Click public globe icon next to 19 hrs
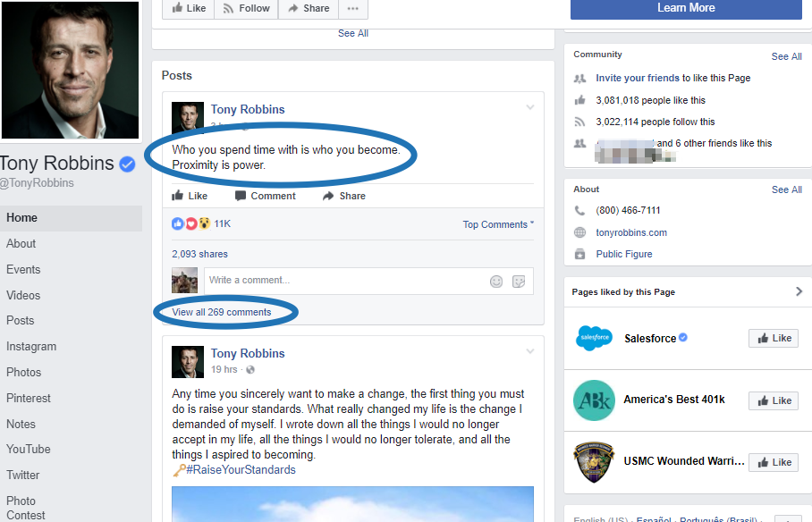The height and width of the screenshot is (522, 812). (x=250, y=370)
